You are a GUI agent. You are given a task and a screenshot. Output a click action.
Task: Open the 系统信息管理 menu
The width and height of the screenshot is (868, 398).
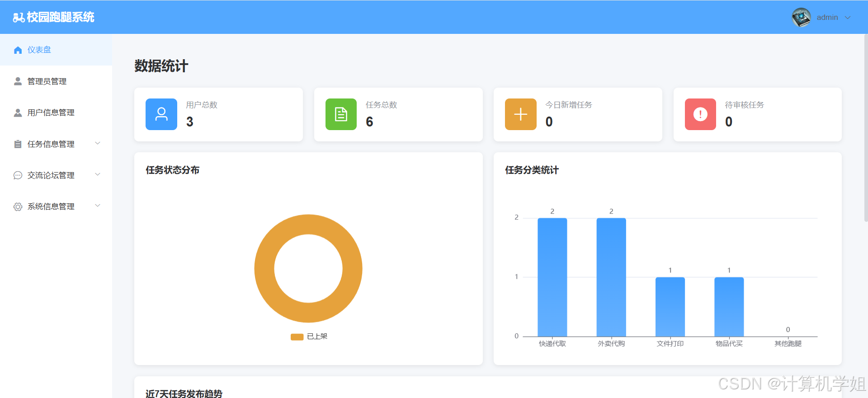(56, 206)
